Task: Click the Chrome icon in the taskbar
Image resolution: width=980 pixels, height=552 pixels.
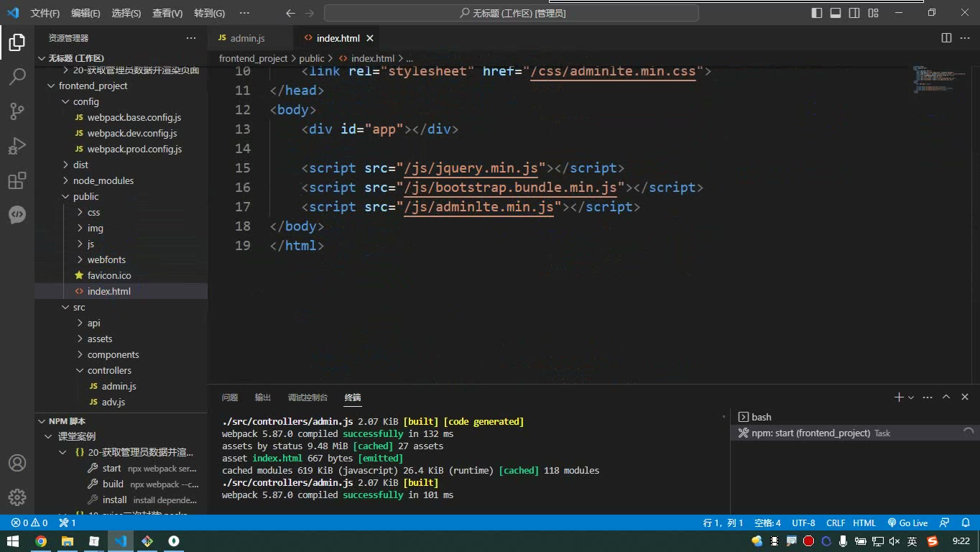Action: [x=41, y=541]
